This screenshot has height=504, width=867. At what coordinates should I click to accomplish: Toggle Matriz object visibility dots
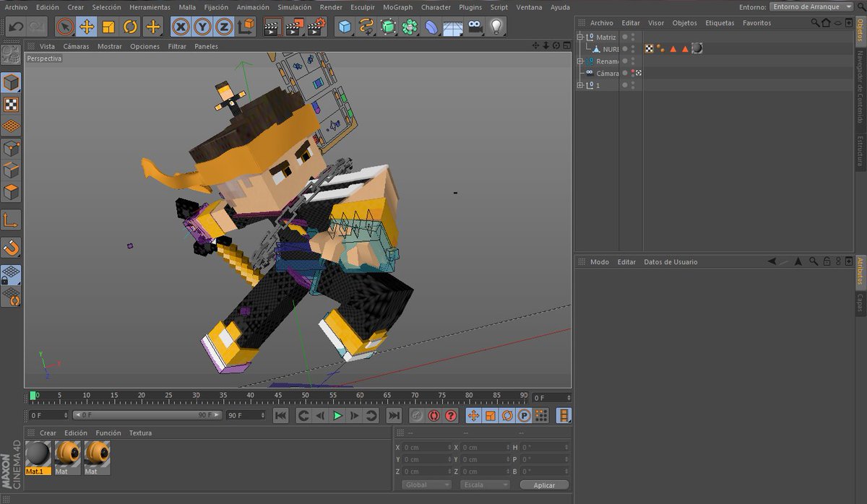pos(632,37)
